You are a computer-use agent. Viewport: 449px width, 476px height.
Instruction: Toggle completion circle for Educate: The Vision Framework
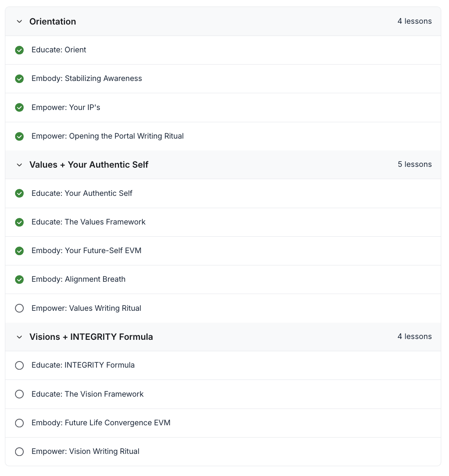click(x=20, y=394)
